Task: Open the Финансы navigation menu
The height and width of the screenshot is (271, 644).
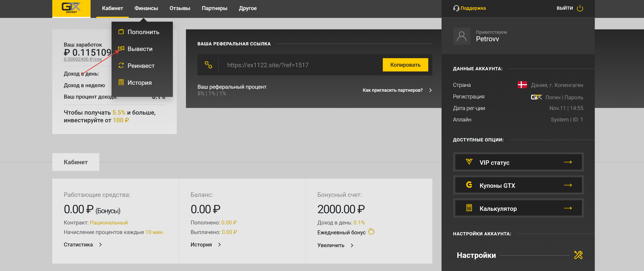Action: click(146, 8)
